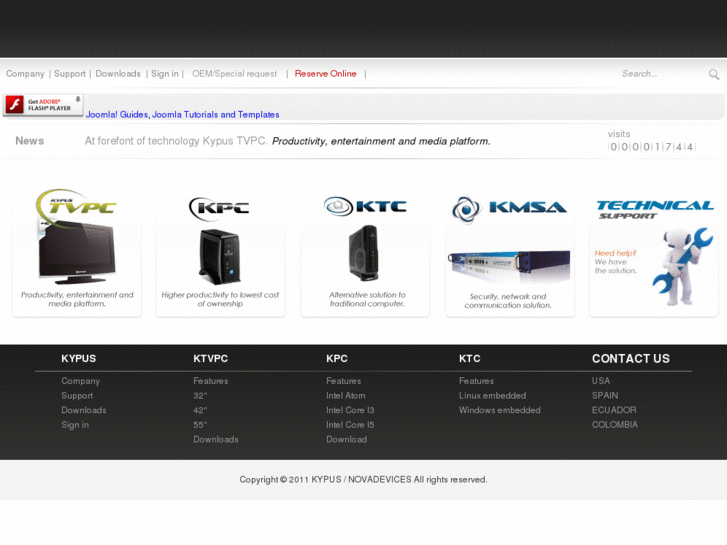
Task: Open Download under the KPC column
Action: coord(346,439)
